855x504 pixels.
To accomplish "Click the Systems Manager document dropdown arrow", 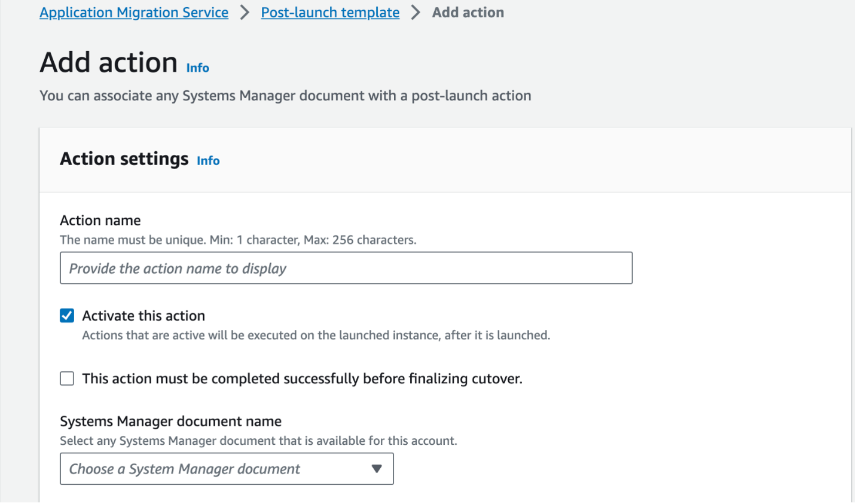I will 377,469.
